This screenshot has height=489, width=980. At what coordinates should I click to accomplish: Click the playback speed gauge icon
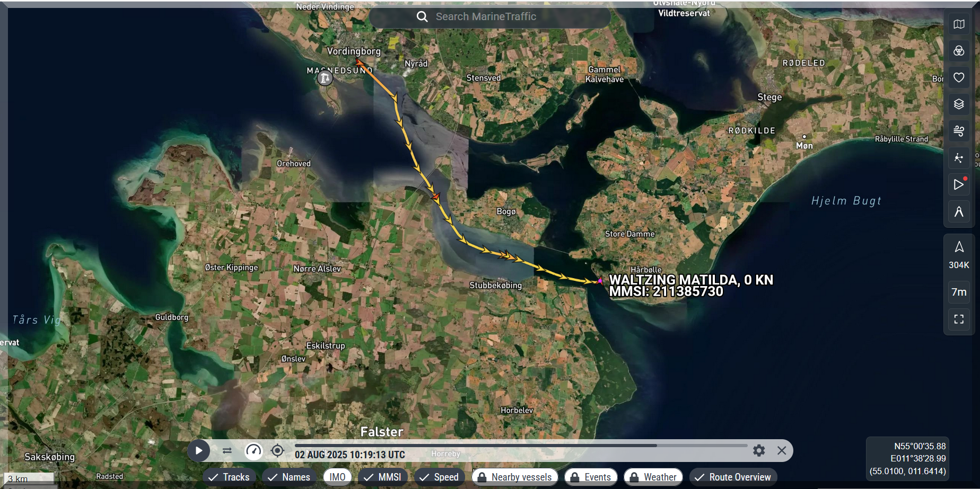pyautogui.click(x=253, y=451)
